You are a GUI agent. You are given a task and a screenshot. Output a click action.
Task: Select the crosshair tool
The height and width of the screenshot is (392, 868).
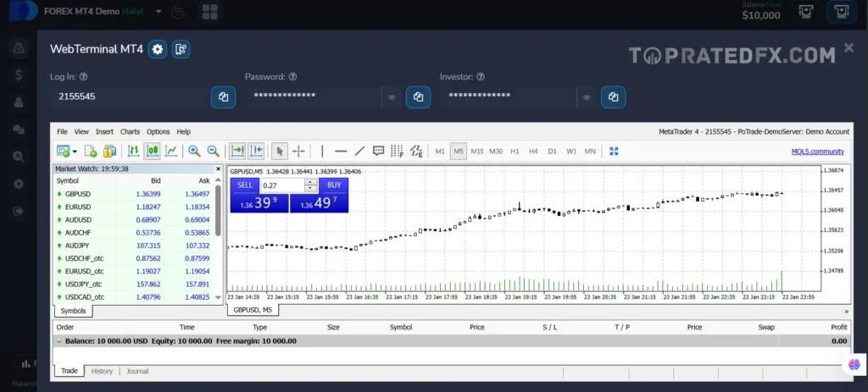[298, 152]
